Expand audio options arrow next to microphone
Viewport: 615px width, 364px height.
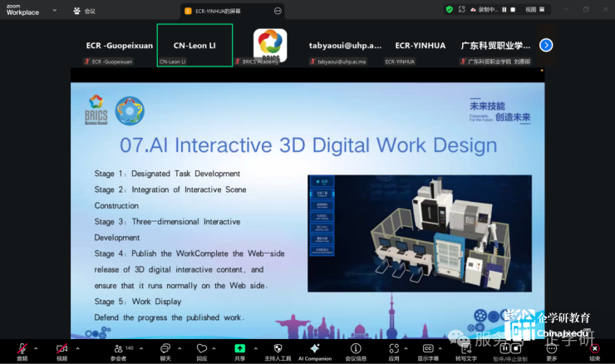tap(36, 348)
